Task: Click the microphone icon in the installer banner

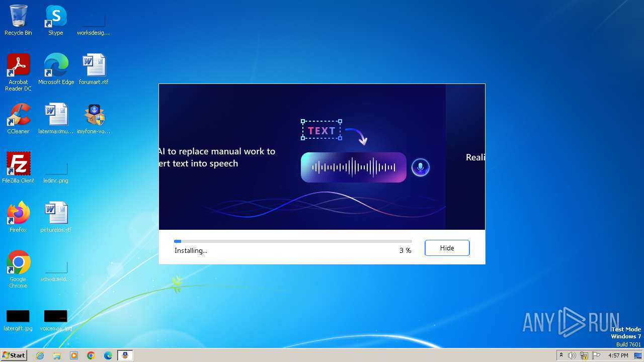Action: tap(421, 167)
